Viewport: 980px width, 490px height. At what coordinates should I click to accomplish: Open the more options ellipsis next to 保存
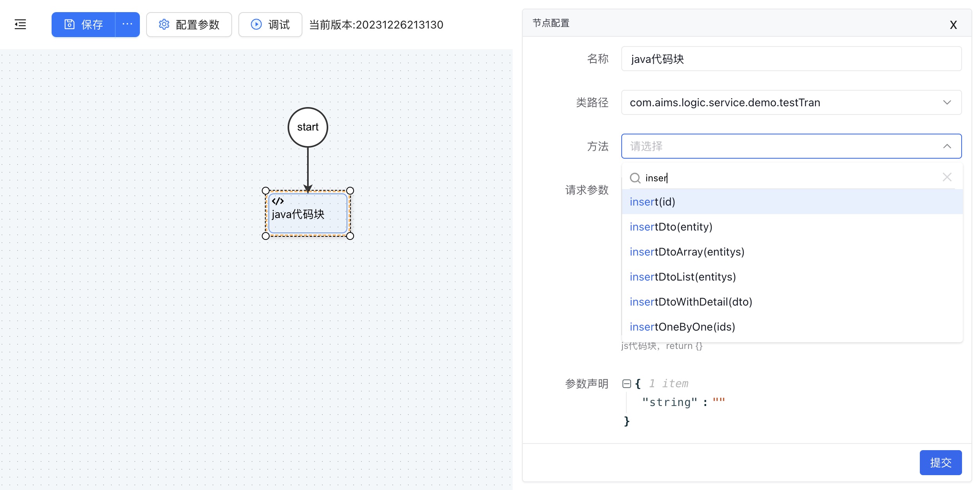(127, 24)
